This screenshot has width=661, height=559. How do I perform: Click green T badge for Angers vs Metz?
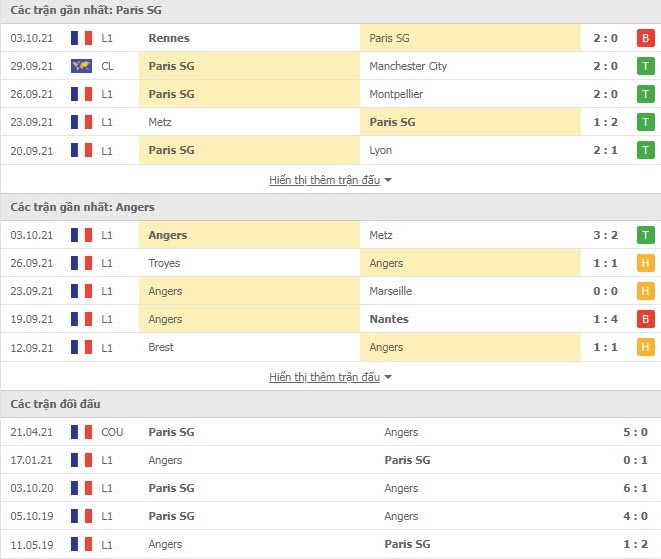pos(645,235)
